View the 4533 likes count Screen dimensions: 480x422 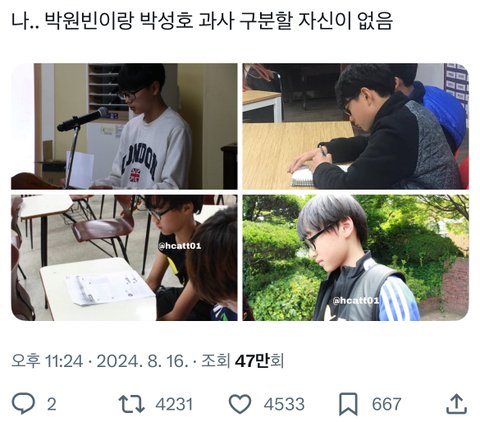click(x=284, y=404)
